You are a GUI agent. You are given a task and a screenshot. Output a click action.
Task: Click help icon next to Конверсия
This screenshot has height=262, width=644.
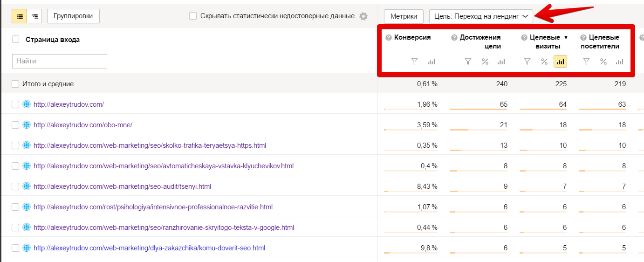coord(389,37)
